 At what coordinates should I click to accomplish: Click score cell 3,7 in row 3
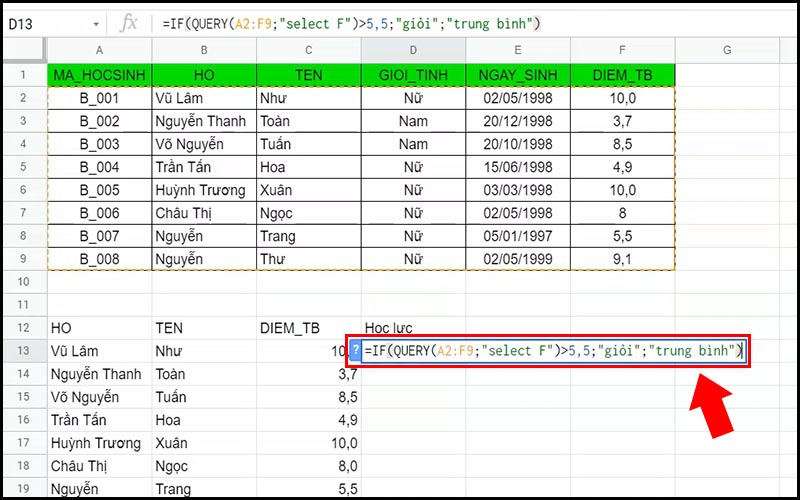point(622,121)
